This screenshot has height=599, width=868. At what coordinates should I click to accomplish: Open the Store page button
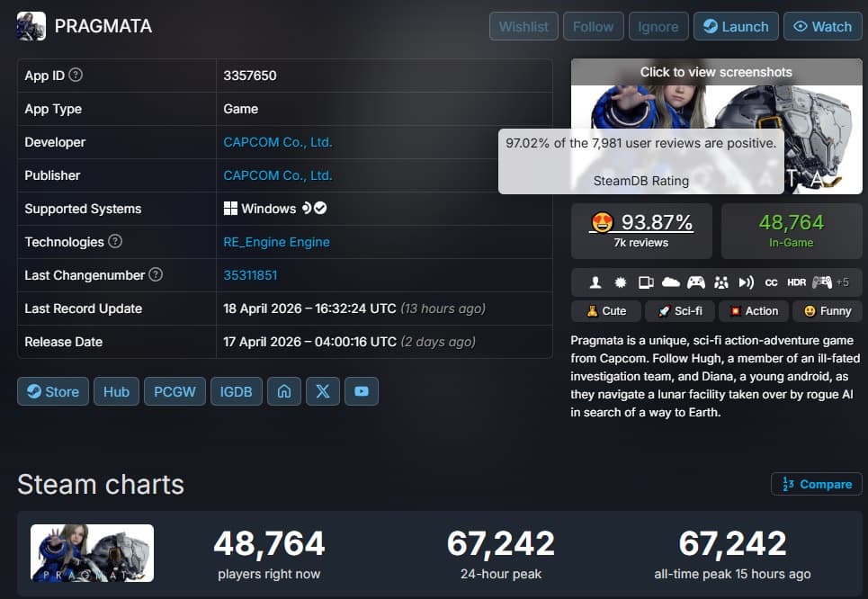[53, 391]
